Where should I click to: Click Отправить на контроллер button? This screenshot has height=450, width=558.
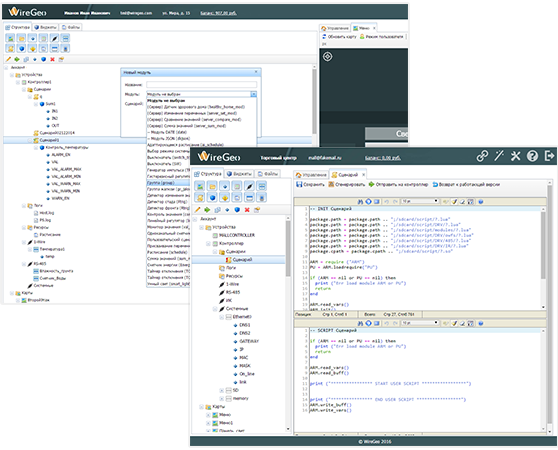[x=398, y=185]
